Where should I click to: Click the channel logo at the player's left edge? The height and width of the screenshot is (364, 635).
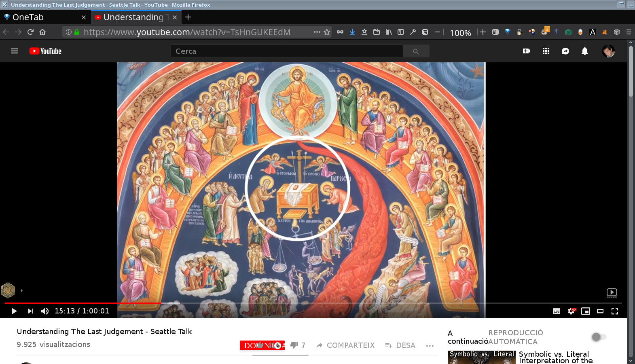[x=8, y=290]
